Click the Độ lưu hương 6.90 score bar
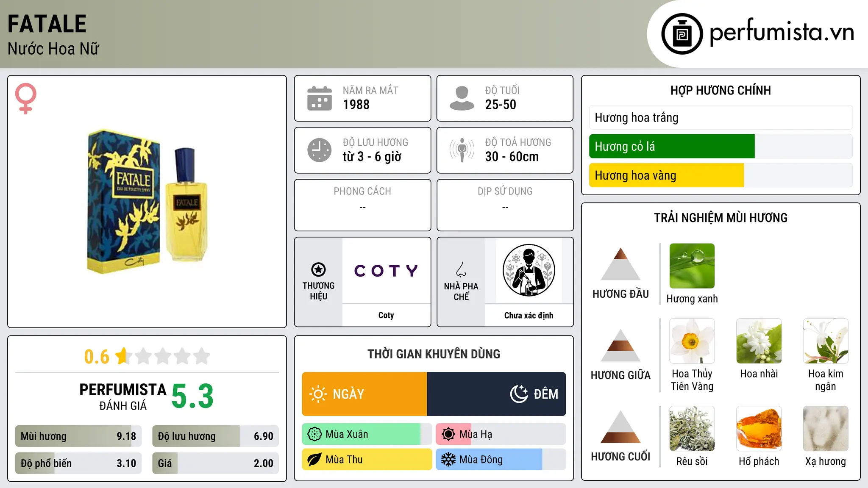868x488 pixels. click(x=215, y=436)
